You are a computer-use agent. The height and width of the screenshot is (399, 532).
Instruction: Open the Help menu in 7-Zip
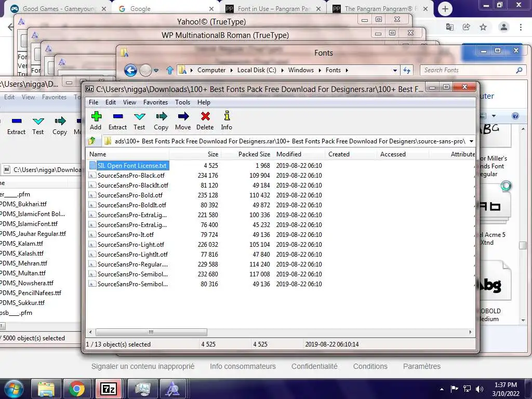pyautogui.click(x=204, y=102)
